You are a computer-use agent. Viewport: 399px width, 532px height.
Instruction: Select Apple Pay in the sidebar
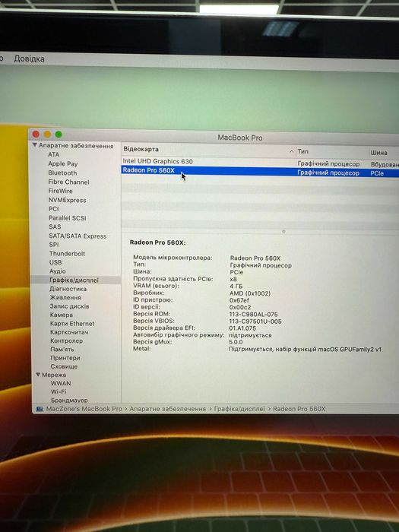click(63, 163)
